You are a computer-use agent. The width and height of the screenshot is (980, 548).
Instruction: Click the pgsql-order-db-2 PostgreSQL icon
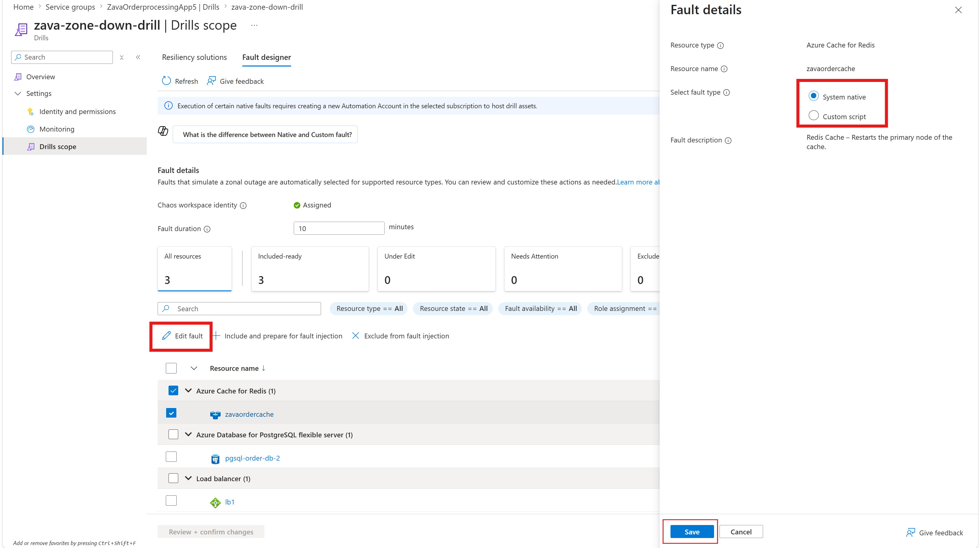pos(215,458)
